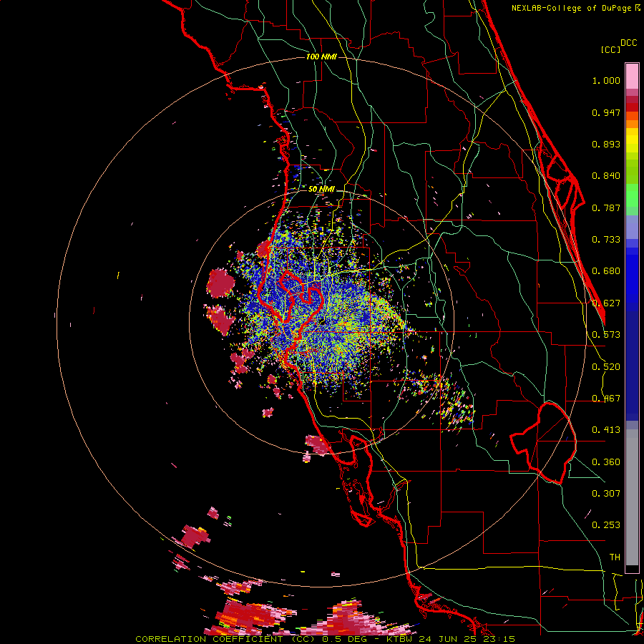Viewport: 644px width, 644px height.
Task: Click the 0.787 scale value
Action: (606, 208)
